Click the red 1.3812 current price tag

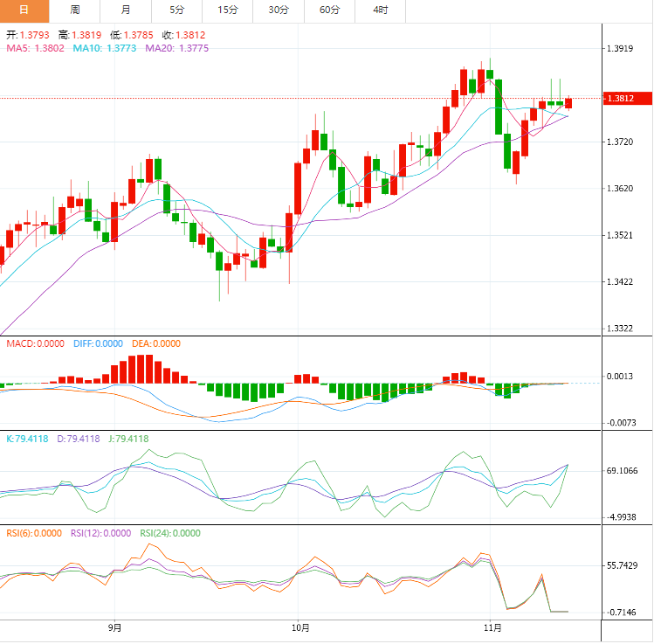[x=627, y=99]
